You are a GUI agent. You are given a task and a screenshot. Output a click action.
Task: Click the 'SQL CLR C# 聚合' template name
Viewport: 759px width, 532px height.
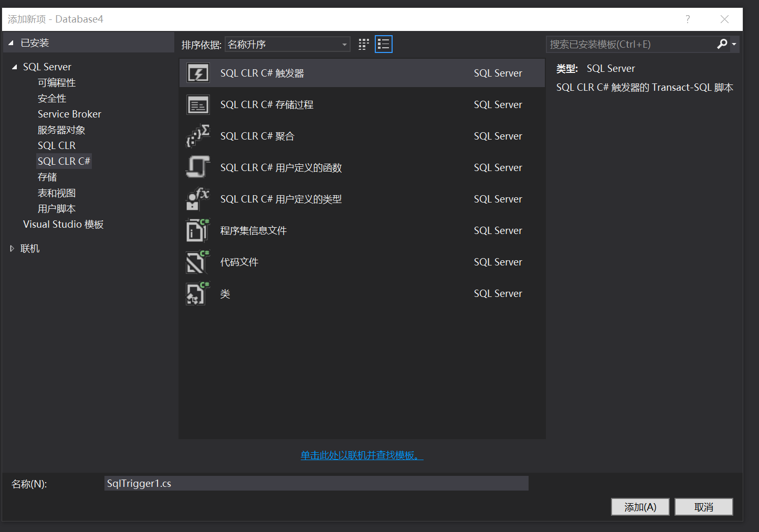[x=258, y=136]
